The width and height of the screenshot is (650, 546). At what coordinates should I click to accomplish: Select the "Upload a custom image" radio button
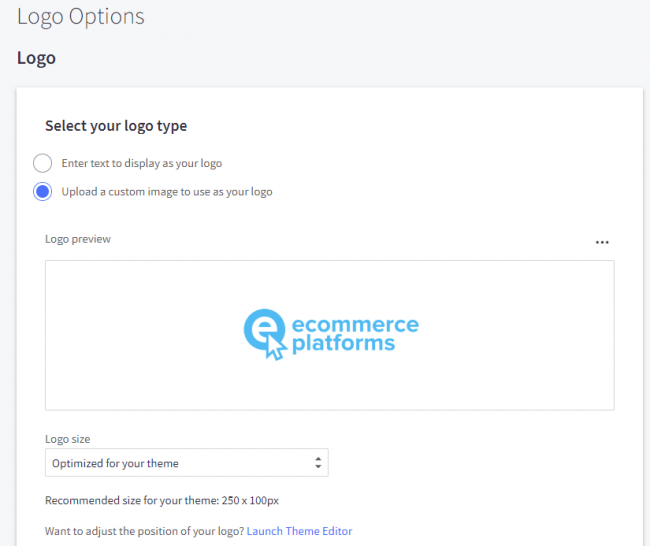(42, 191)
